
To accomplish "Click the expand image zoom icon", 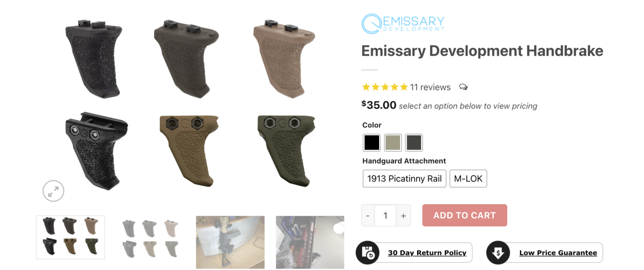I will coord(53,191).
